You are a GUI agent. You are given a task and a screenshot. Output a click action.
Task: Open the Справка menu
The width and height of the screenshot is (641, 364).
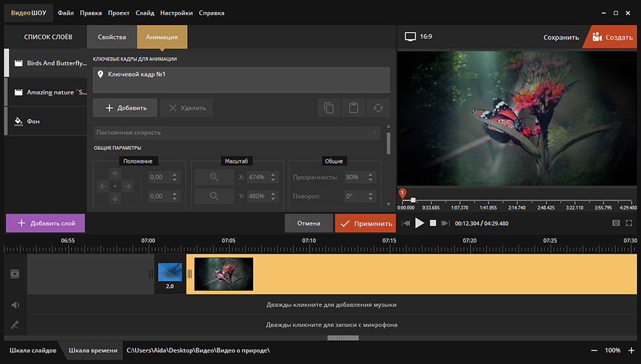pyautogui.click(x=211, y=13)
